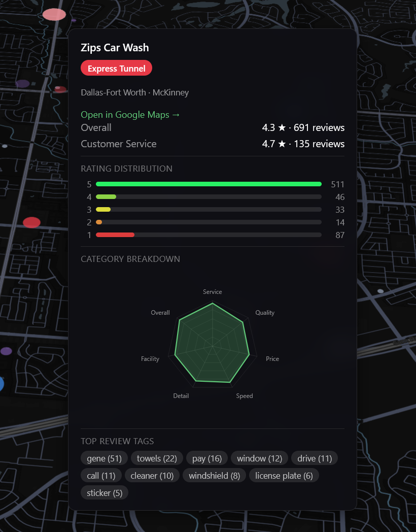Click the 4.3 ★ · 691 reviews overall rating
The height and width of the screenshot is (532, 416).
point(303,127)
